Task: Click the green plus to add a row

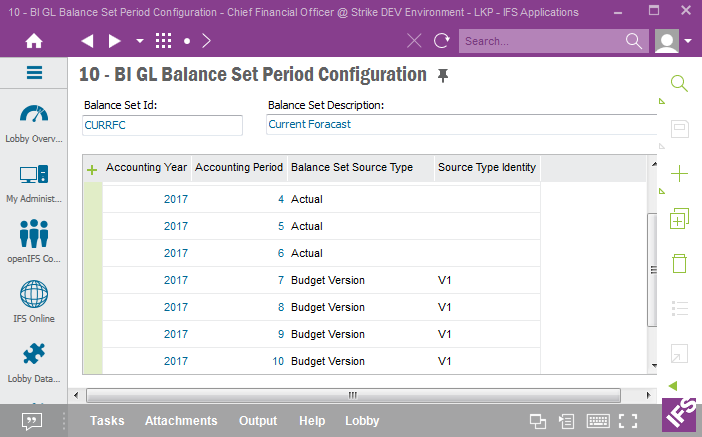Action: pyautogui.click(x=92, y=170)
